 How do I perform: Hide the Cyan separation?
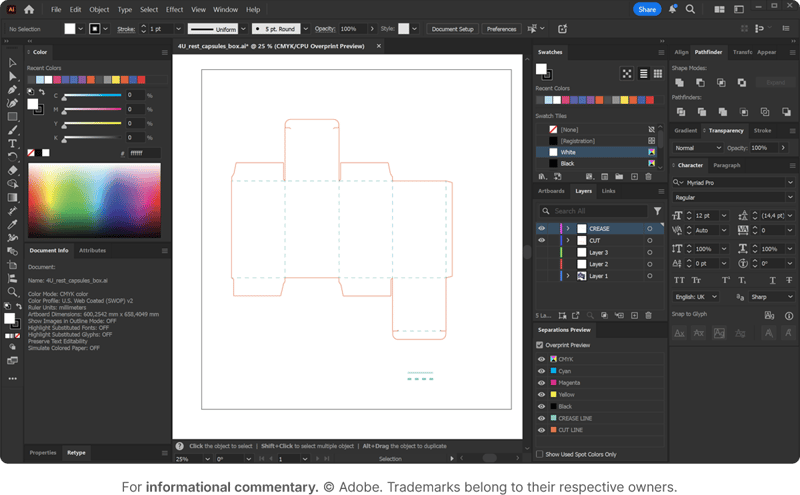point(541,371)
